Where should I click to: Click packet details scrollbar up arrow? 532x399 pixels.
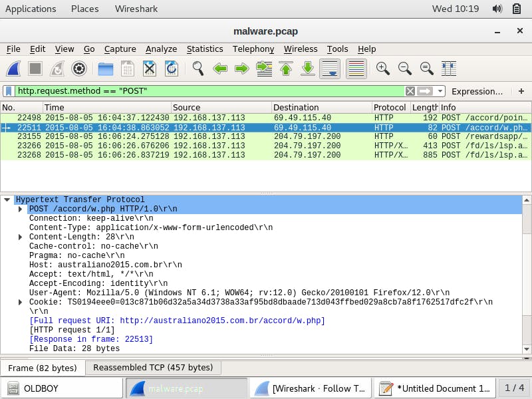coord(527,200)
